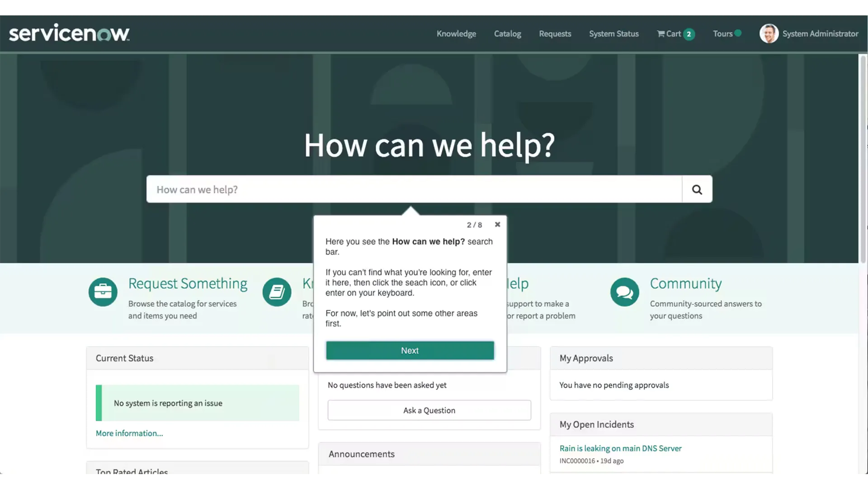868x489 pixels.
Task: Open the System Status page
Action: pos(613,34)
